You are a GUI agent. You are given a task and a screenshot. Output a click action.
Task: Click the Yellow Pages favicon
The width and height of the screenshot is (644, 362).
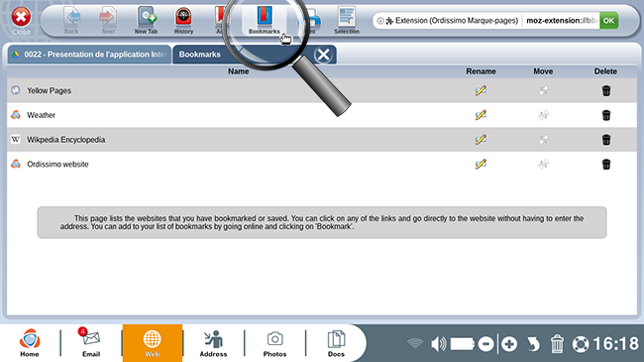coord(16,90)
